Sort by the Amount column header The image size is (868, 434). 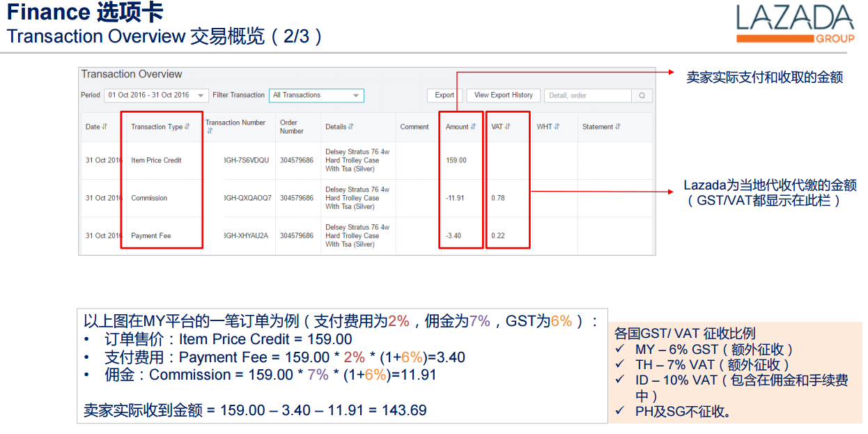tap(461, 127)
